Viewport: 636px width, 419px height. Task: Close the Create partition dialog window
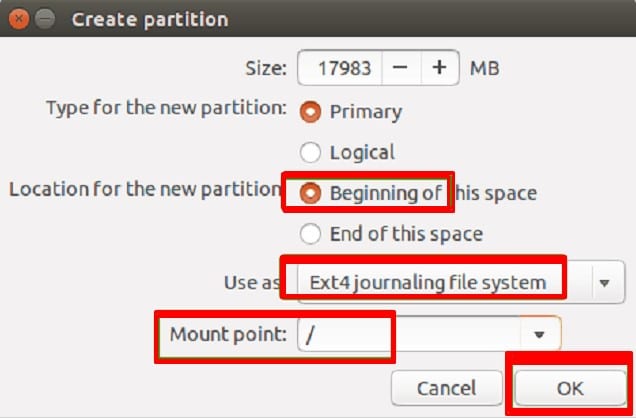[20, 19]
